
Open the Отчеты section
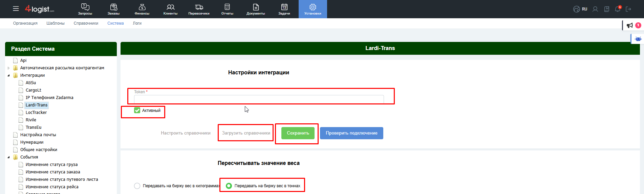[227, 9]
